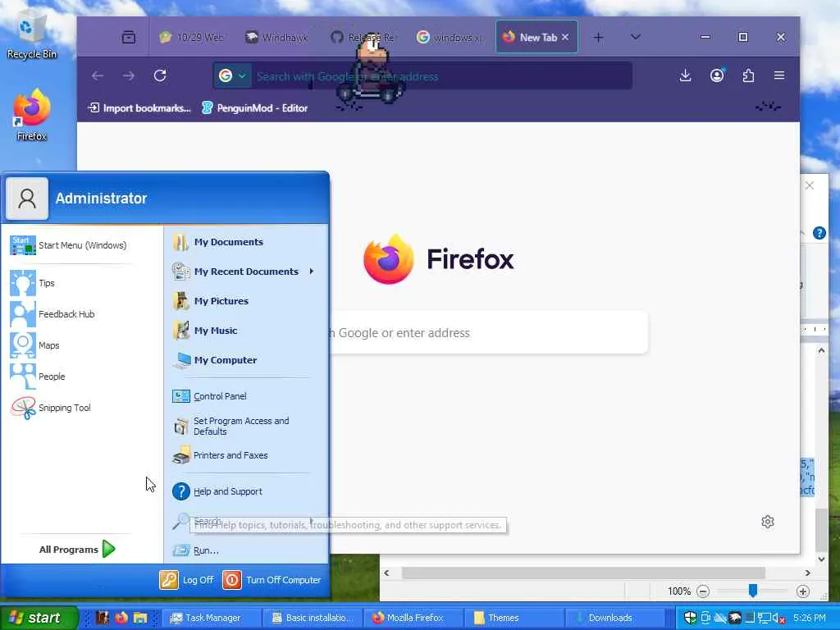
Task: Click background window's scroll right arrow
Action: point(808,573)
